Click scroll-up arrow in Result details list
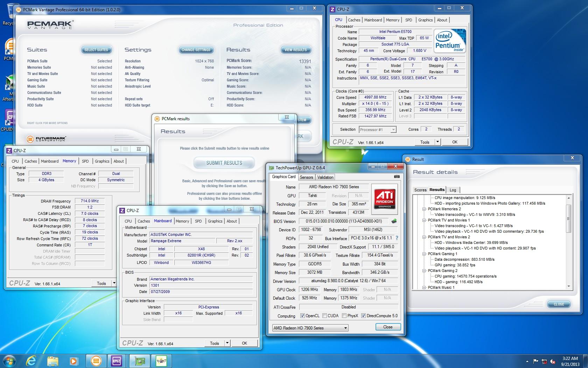Viewport: 588px width, 368px height. [x=568, y=198]
